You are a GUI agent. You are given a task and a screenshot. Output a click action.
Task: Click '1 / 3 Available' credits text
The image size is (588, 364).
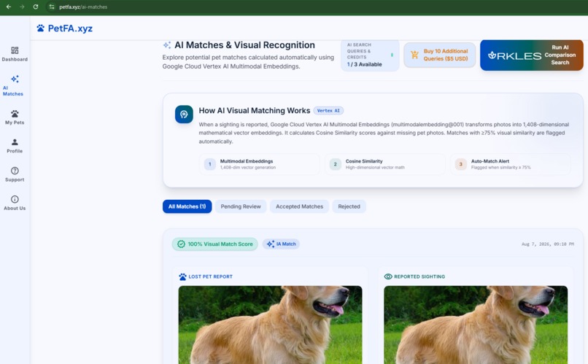point(365,64)
